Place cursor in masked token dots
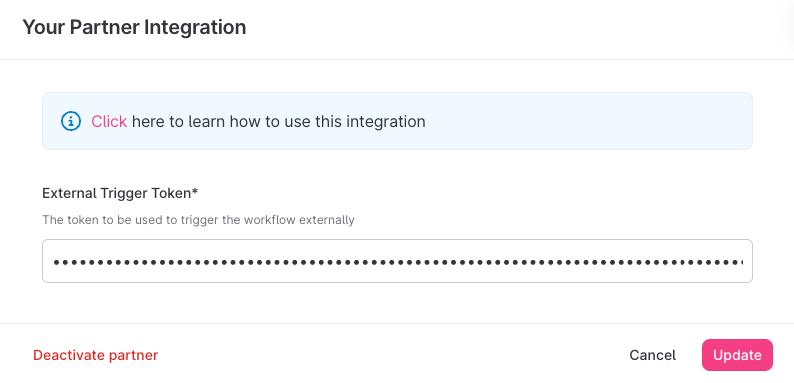This screenshot has width=794, height=383. pos(398,262)
